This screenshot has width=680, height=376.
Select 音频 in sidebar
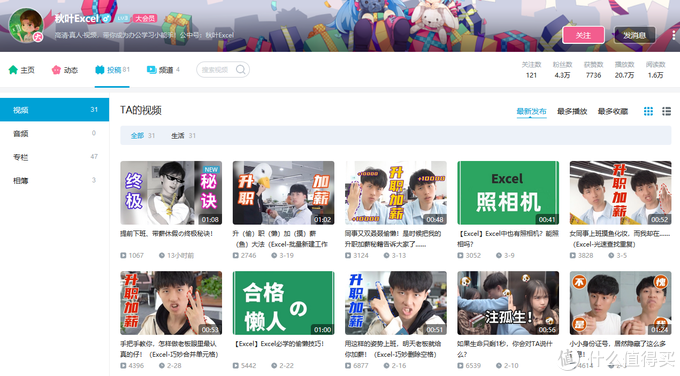[55, 133]
